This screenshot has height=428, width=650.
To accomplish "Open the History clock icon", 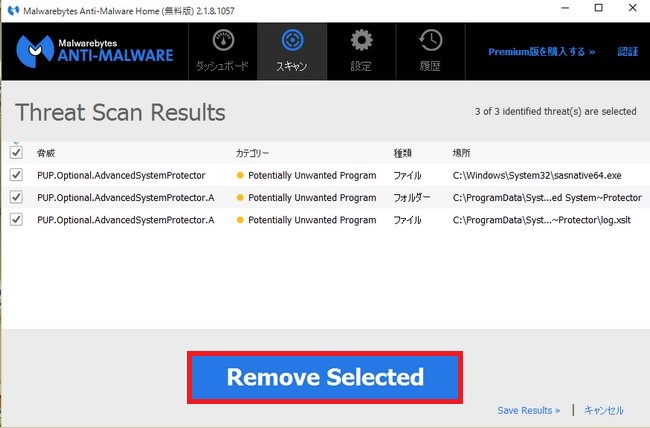I will click(x=430, y=40).
